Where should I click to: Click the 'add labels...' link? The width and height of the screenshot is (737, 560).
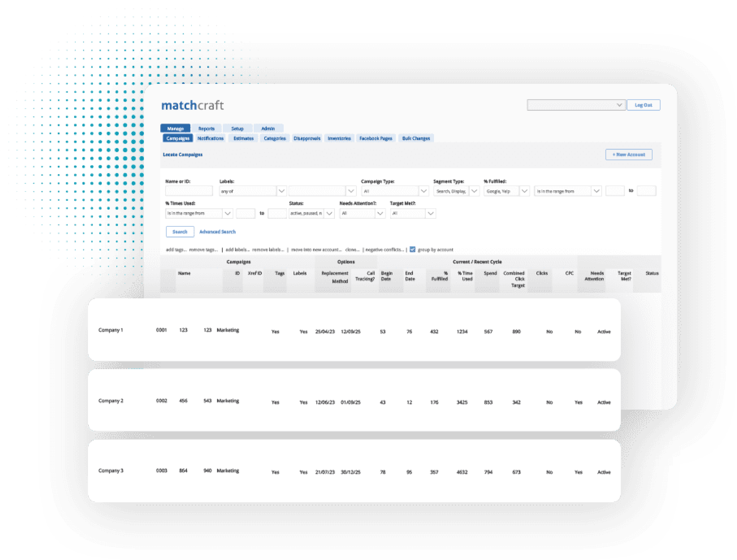[x=237, y=250]
